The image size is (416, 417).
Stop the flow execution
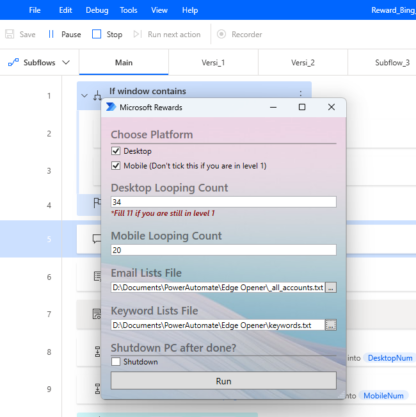click(x=107, y=34)
